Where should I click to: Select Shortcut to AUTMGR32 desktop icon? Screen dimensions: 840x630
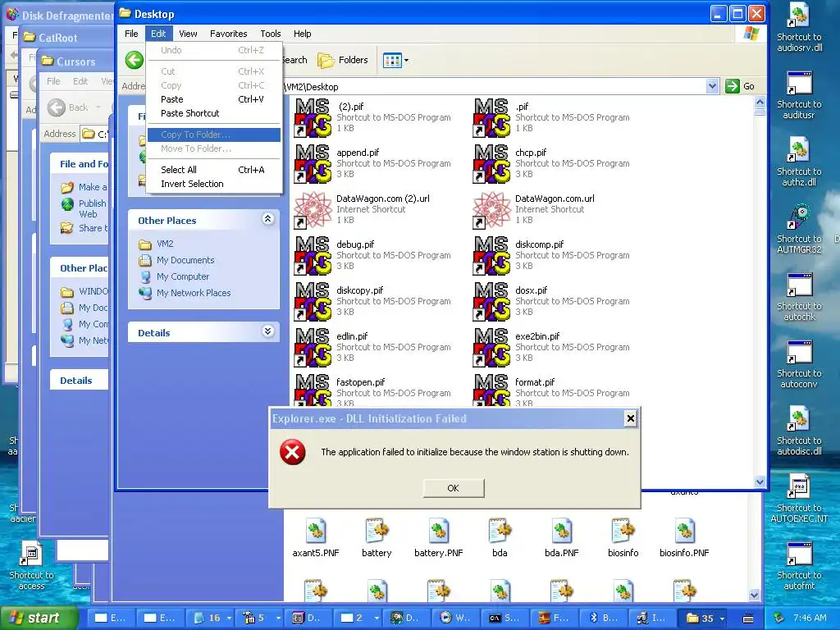799,230
